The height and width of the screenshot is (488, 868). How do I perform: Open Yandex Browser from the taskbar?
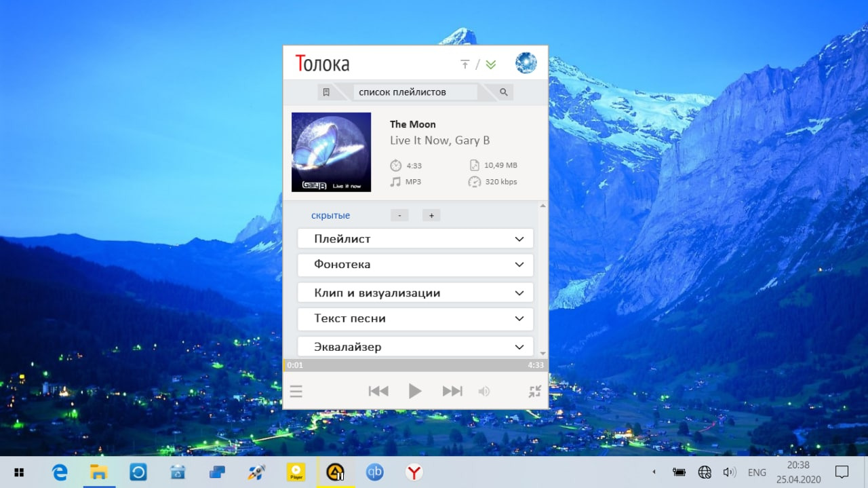[414, 472]
